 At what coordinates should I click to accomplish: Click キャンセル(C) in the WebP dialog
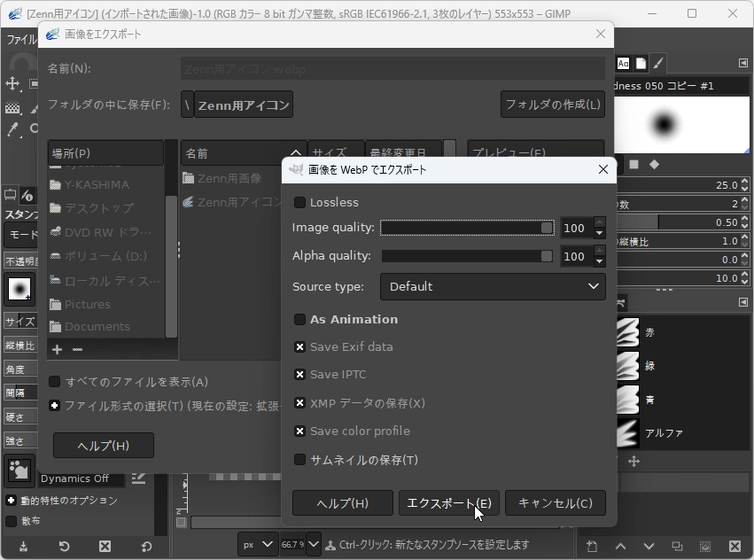(x=556, y=503)
